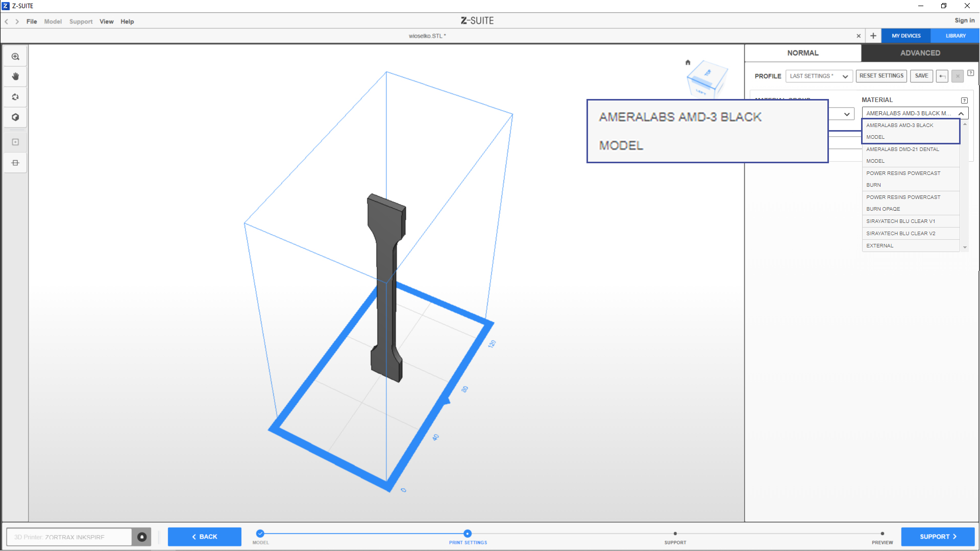Select the zoom tool in left toolbar
Image resolution: width=980 pixels, height=551 pixels.
click(x=15, y=57)
